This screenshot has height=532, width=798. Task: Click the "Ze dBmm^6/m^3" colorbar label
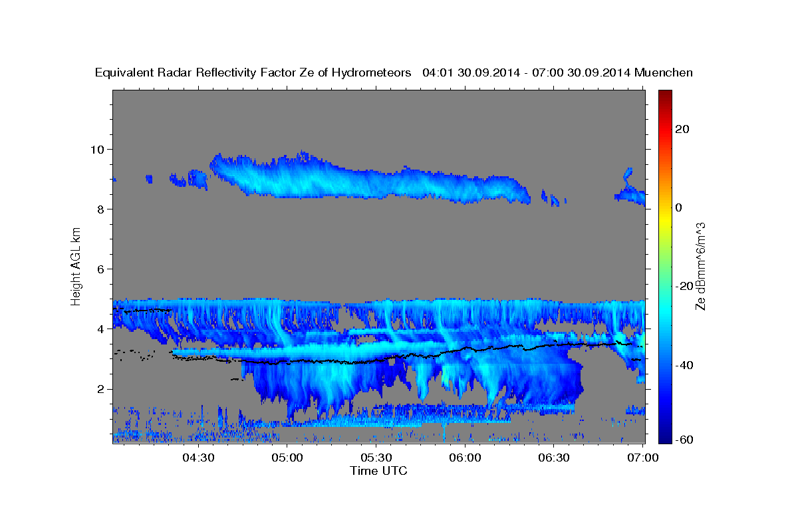click(700, 266)
